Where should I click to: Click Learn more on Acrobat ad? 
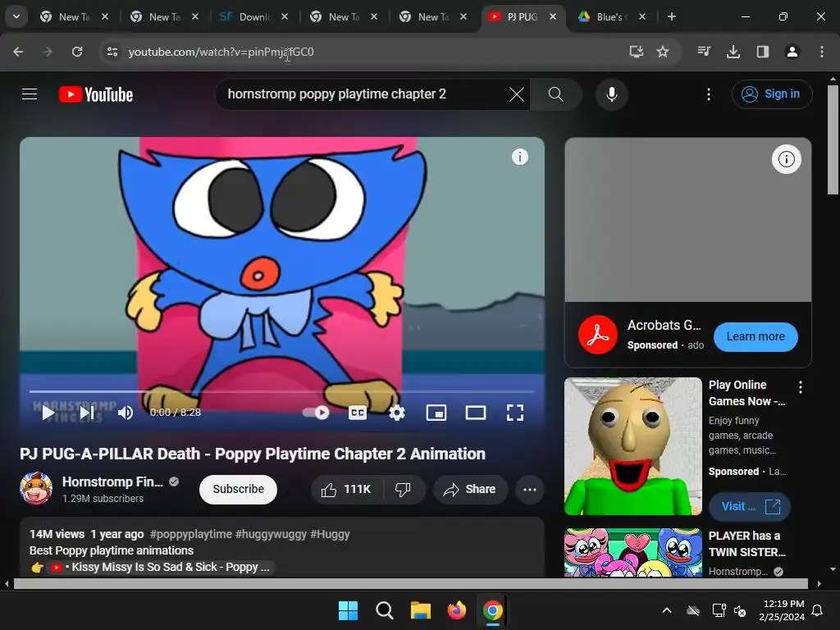756,336
